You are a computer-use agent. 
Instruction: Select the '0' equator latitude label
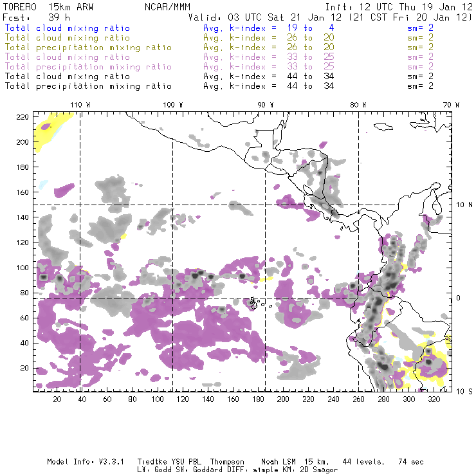(459, 298)
